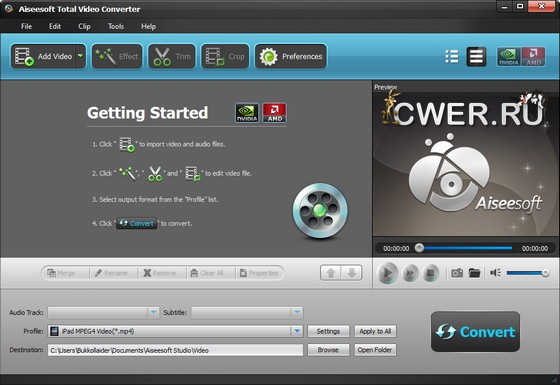560x385 pixels.
Task: Toggle AMD acceleration icon in toolbar
Action: tap(533, 56)
